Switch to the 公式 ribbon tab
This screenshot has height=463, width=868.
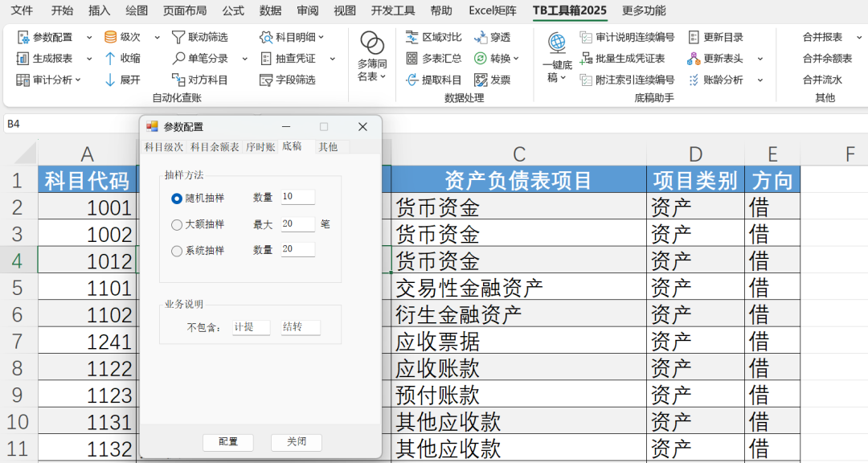(233, 10)
